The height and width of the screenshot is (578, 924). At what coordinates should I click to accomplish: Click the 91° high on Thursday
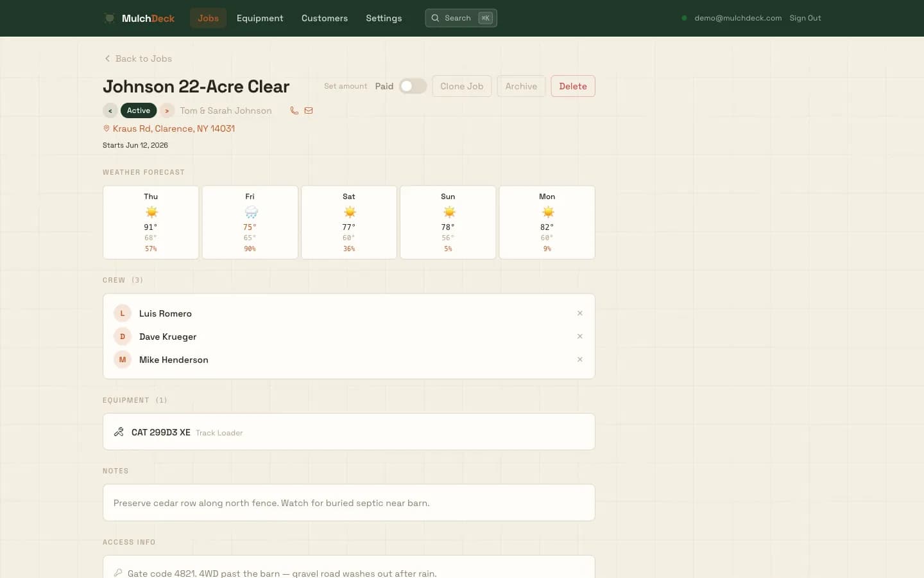[151, 227]
